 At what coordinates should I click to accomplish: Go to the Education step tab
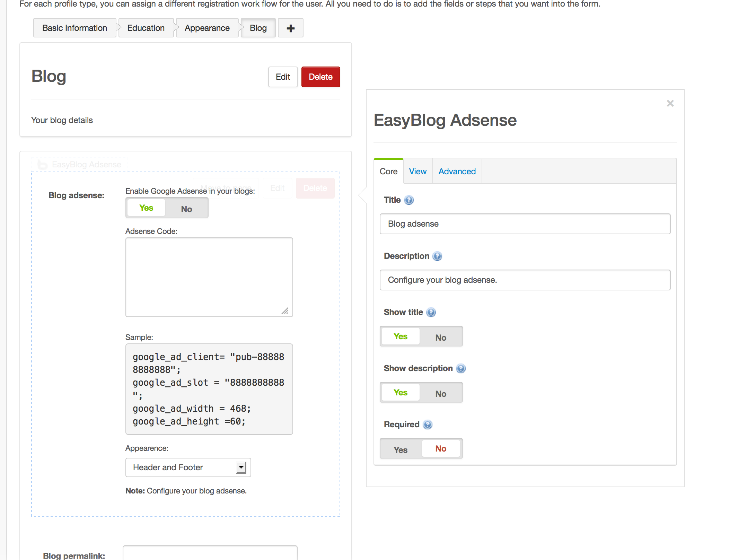point(146,28)
